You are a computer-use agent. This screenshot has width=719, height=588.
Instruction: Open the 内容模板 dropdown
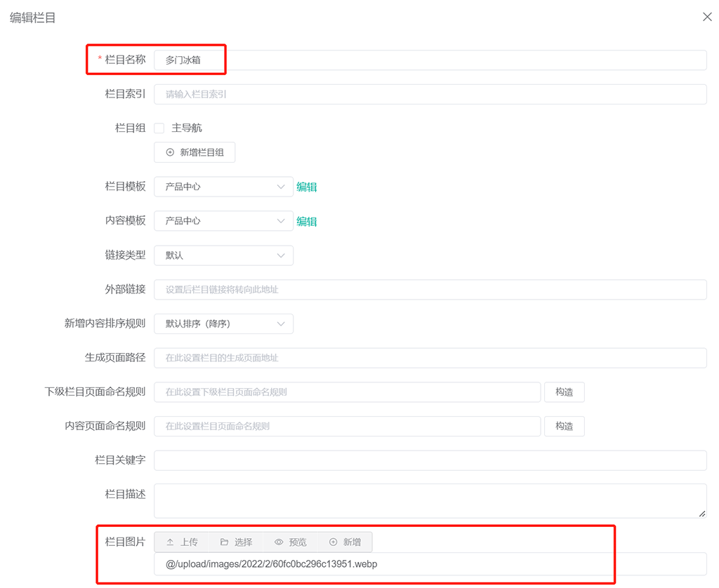tap(223, 220)
